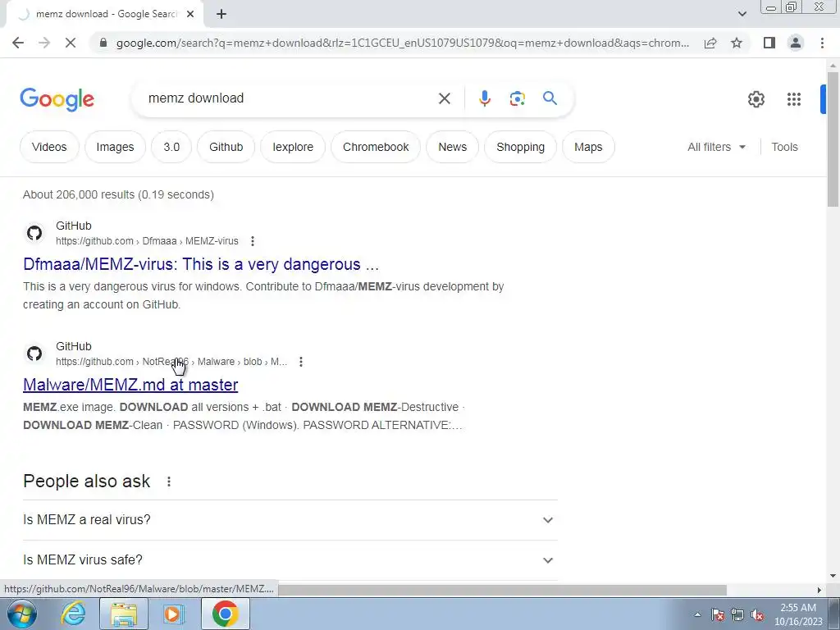The height and width of the screenshot is (630, 840).
Task: Select the 3.0 search chip
Action: point(171,147)
